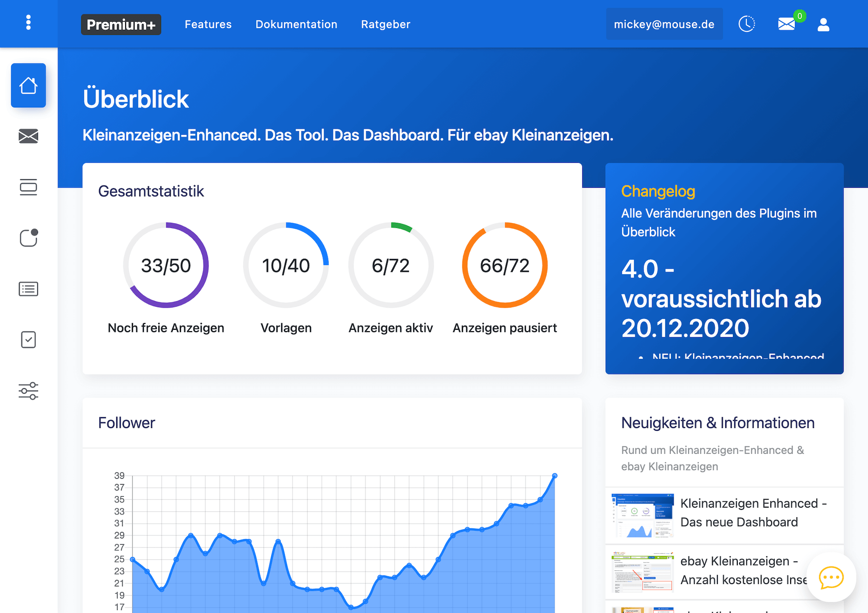The height and width of the screenshot is (613, 868).
Task: Open the Features menu item
Action: (208, 24)
